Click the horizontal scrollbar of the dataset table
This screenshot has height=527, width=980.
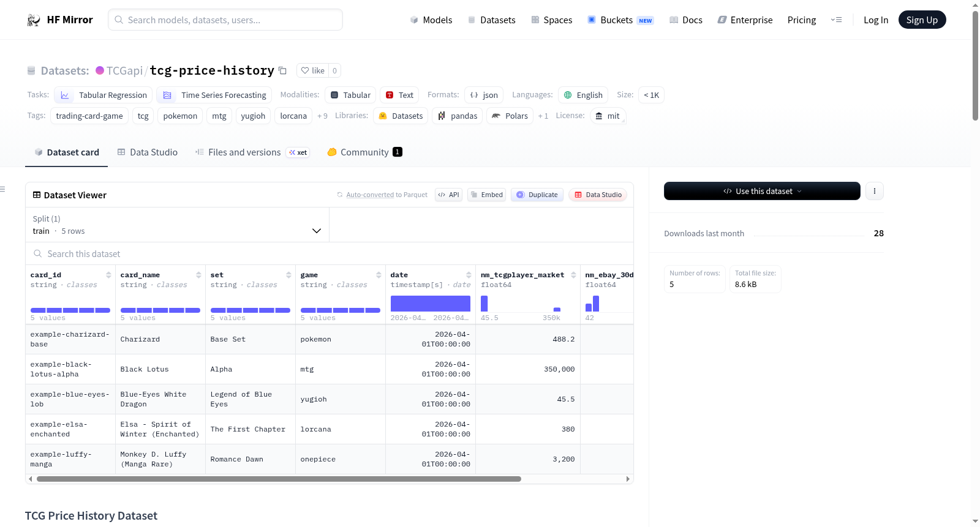coord(279,479)
